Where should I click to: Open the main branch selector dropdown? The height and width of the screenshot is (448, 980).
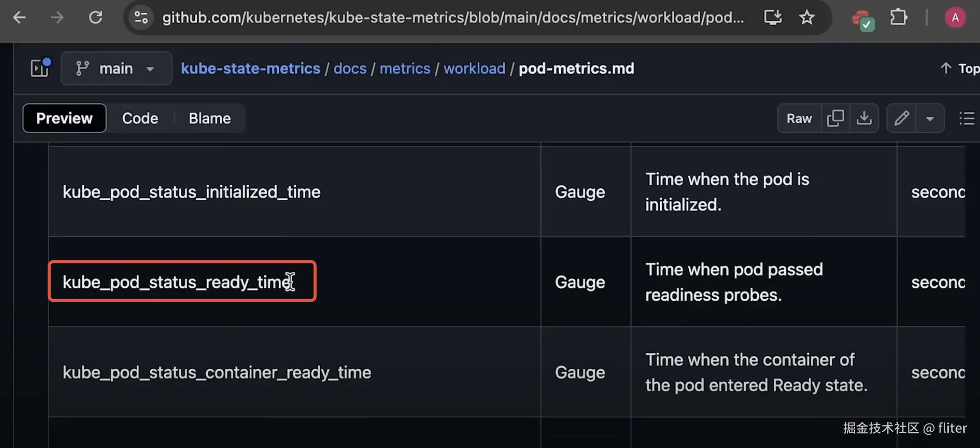click(x=116, y=68)
